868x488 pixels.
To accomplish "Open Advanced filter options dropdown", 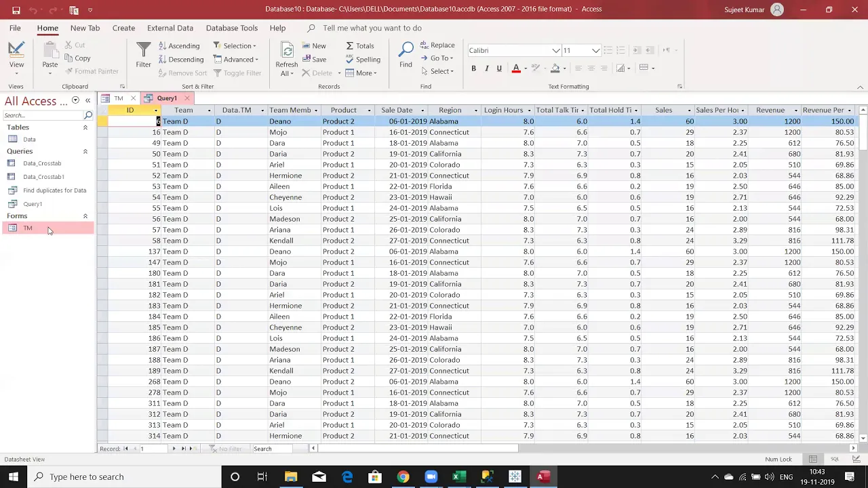I will coord(236,59).
